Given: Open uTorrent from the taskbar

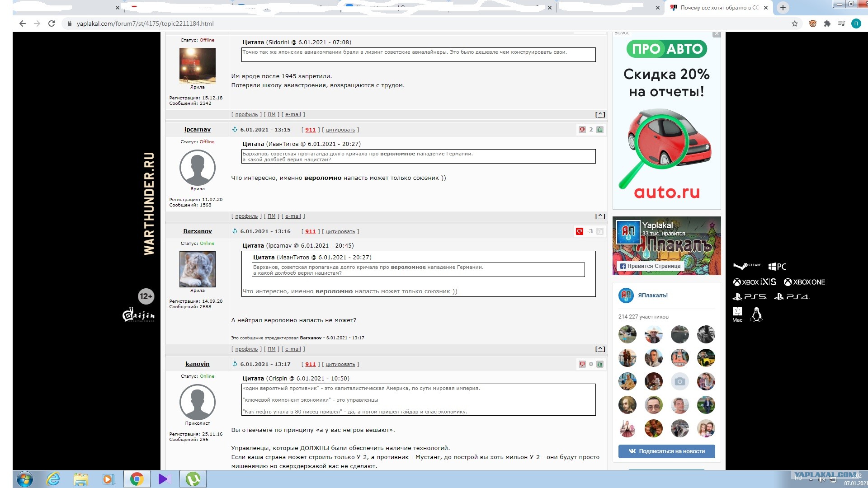Looking at the screenshot, I should tap(193, 479).
